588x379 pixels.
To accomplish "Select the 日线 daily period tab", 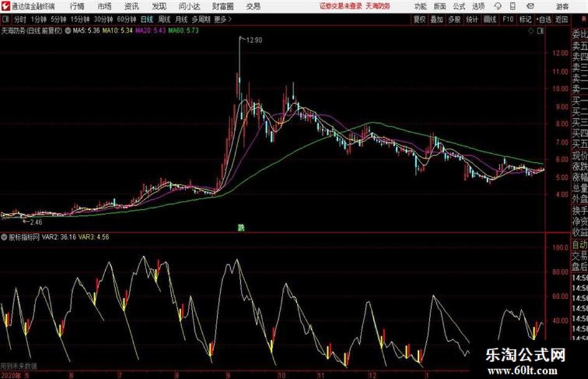I will (x=147, y=19).
